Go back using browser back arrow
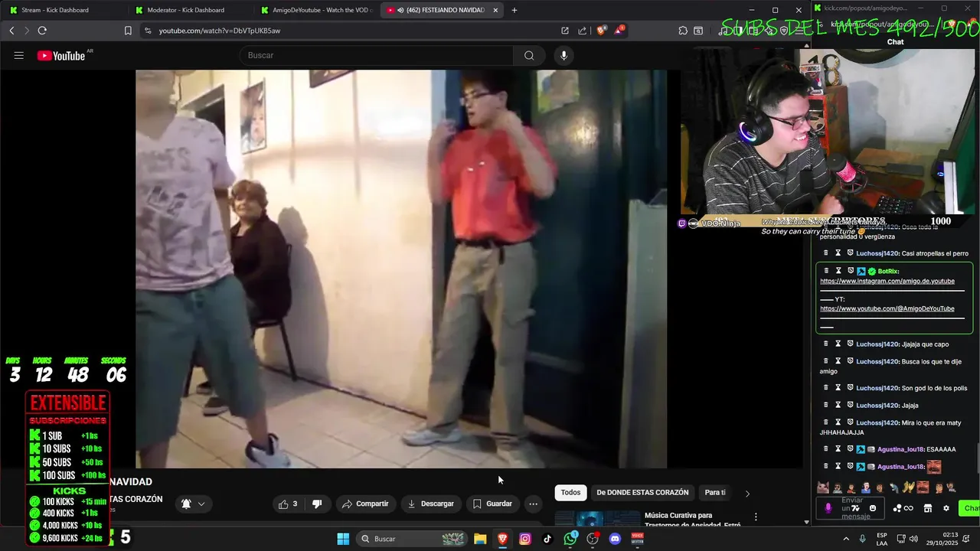This screenshot has height=551, width=980. pyautogui.click(x=11, y=31)
